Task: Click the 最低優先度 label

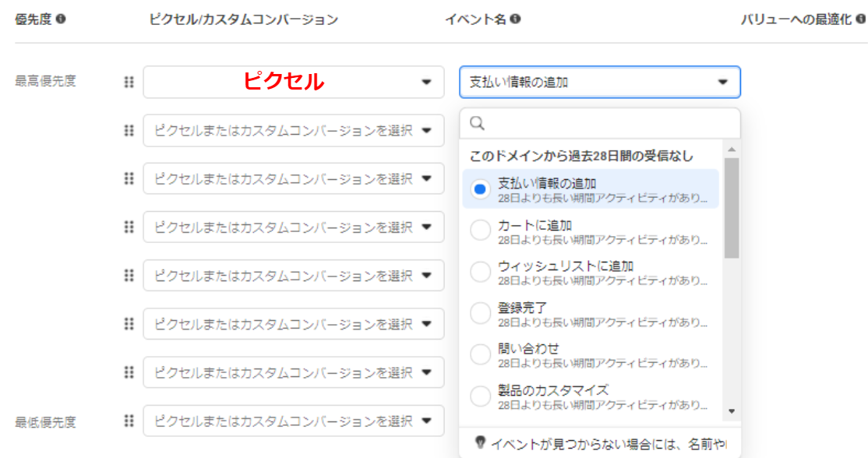Action: click(x=45, y=423)
